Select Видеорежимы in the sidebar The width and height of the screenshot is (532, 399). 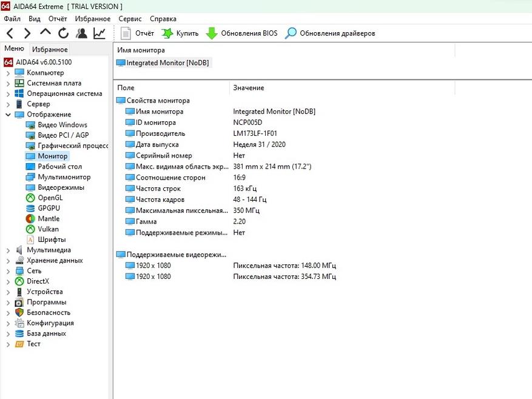pyautogui.click(x=61, y=187)
